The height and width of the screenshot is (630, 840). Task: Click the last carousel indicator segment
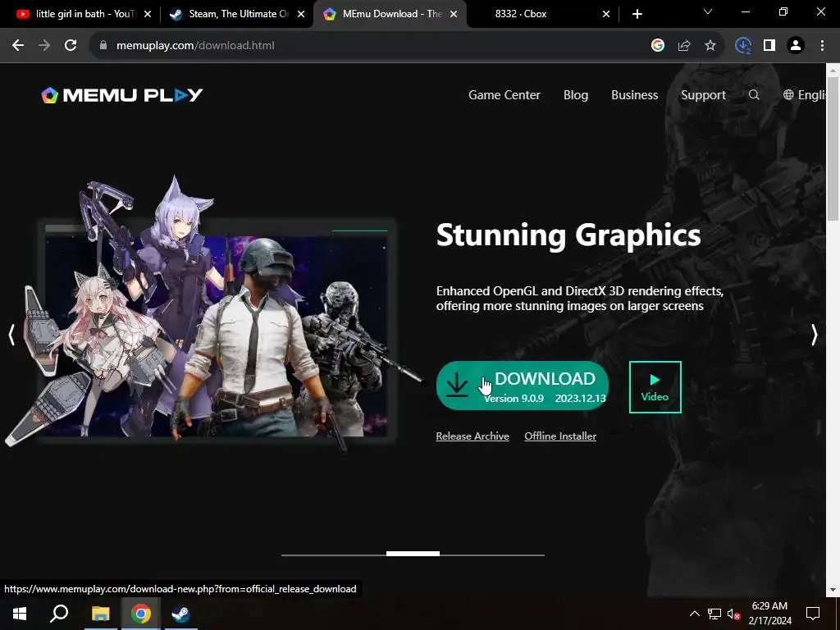pyautogui.click(x=518, y=555)
